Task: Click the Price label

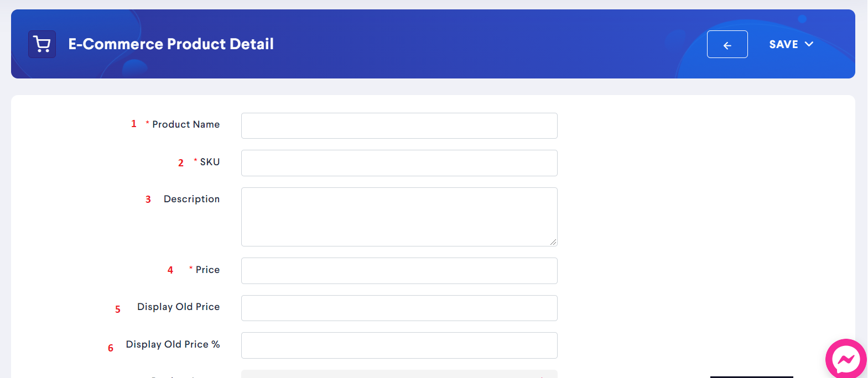Action: click(x=207, y=270)
